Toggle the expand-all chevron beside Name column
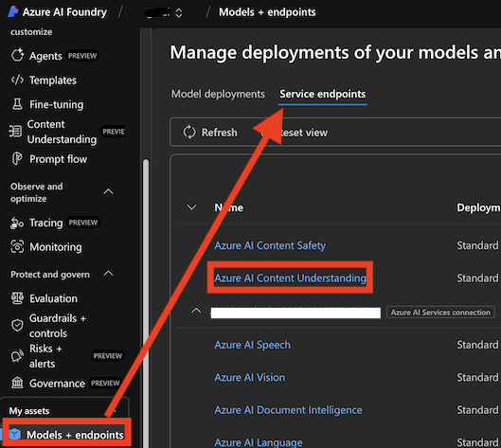The width and height of the screenshot is (501, 448). tap(191, 207)
